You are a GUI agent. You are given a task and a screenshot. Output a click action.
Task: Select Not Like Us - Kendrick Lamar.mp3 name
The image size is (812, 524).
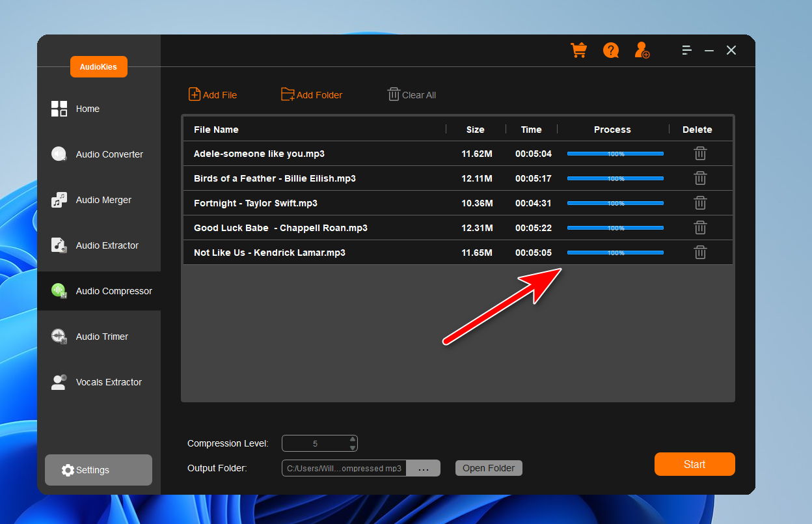[x=269, y=253]
